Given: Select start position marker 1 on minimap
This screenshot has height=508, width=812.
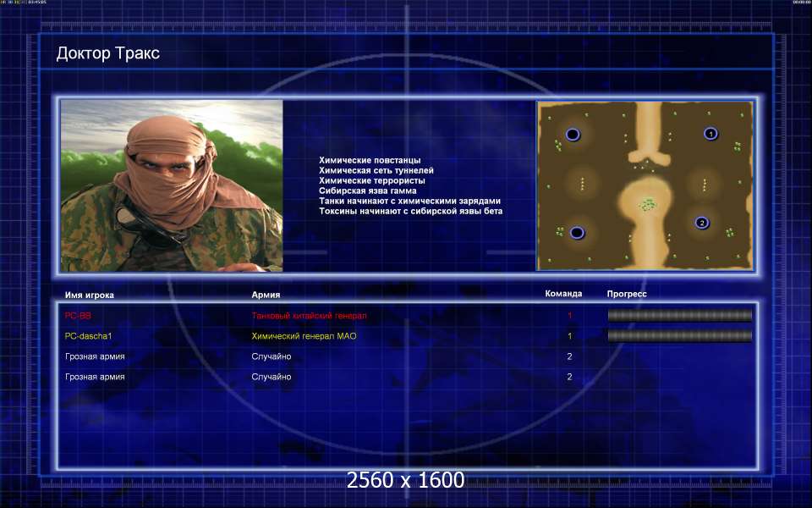Looking at the screenshot, I should (711, 134).
